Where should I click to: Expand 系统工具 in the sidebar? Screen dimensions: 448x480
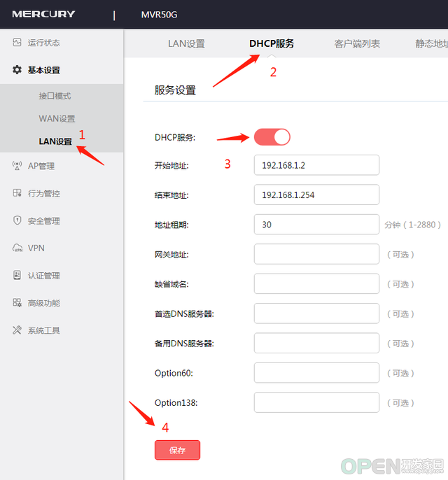tap(44, 330)
